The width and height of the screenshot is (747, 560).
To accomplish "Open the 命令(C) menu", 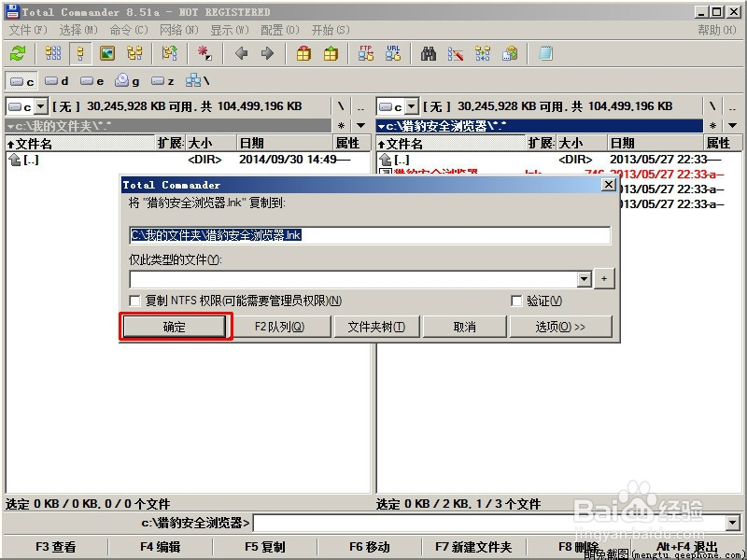I will (129, 30).
